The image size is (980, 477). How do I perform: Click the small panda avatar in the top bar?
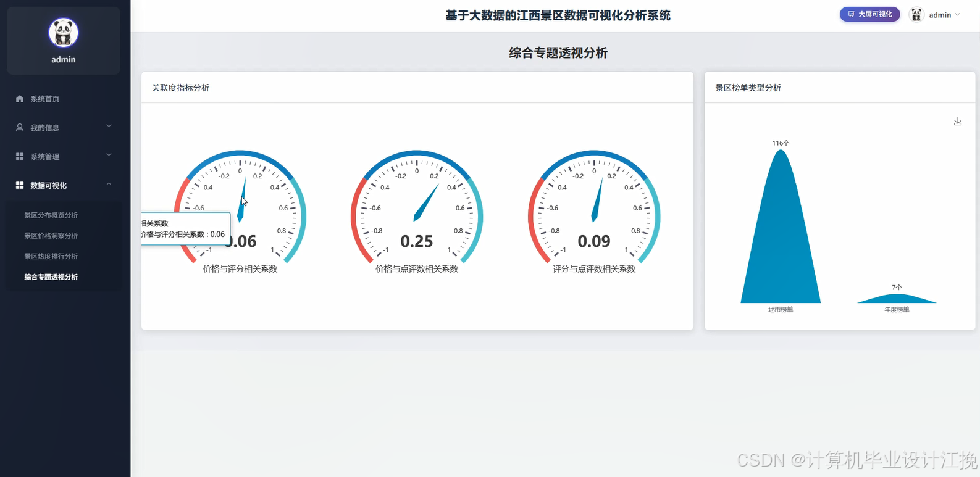[916, 15]
